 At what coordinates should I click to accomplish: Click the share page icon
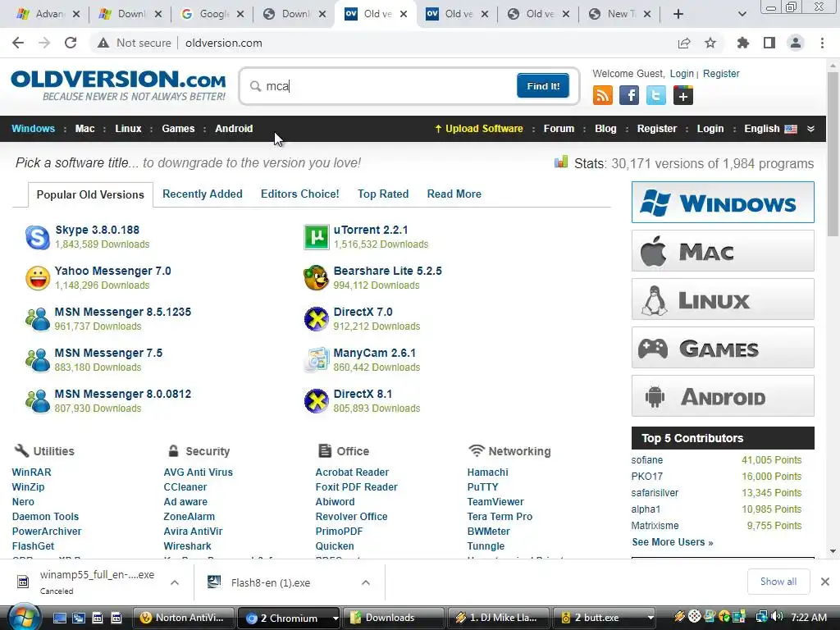pyautogui.click(x=684, y=43)
